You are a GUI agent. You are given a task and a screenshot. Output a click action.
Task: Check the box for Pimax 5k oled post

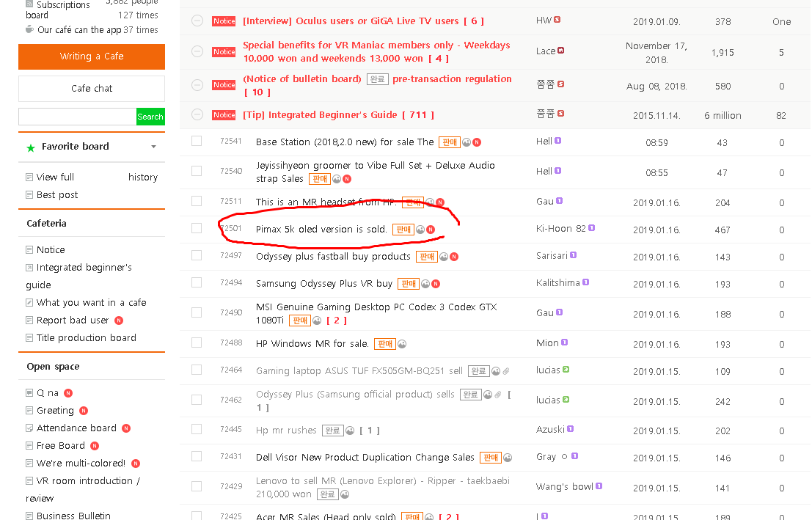tap(197, 228)
